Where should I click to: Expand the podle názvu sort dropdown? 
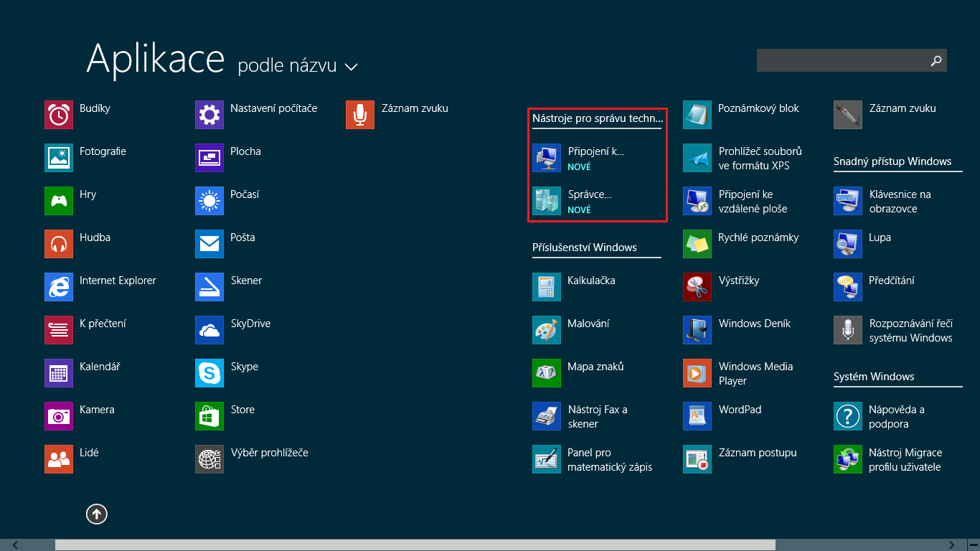point(294,65)
